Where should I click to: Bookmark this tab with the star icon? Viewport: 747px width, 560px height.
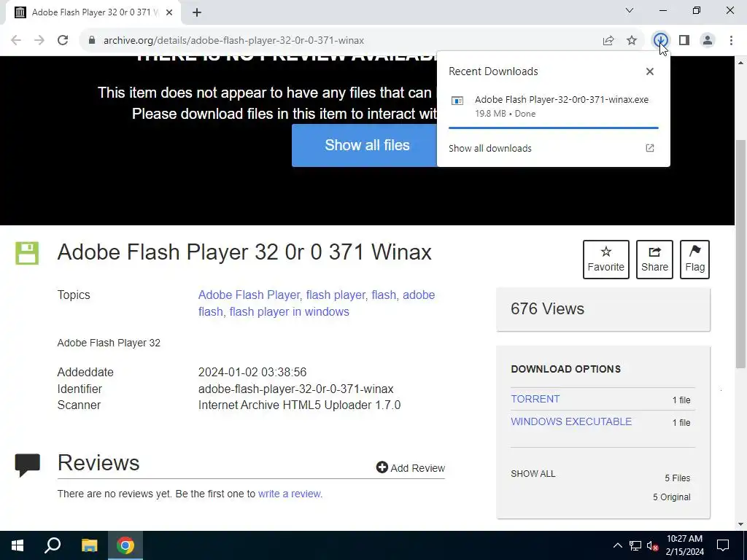point(632,41)
